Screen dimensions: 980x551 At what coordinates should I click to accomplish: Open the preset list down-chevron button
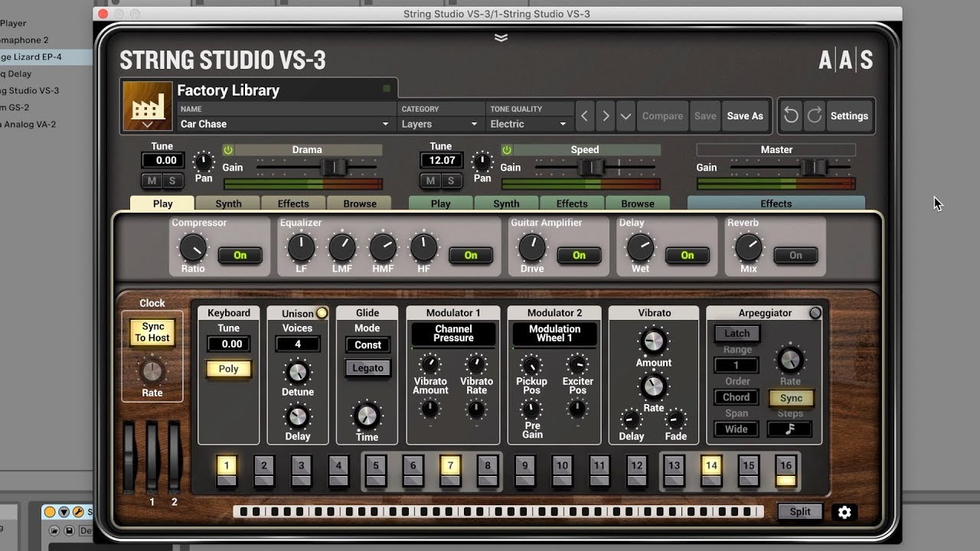(x=626, y=116)
